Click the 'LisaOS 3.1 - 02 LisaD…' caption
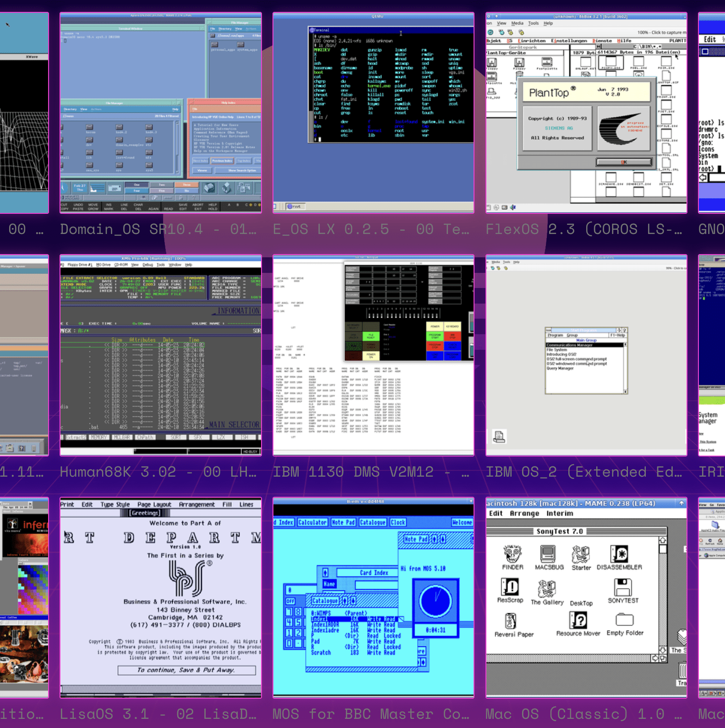 (158, 714)
